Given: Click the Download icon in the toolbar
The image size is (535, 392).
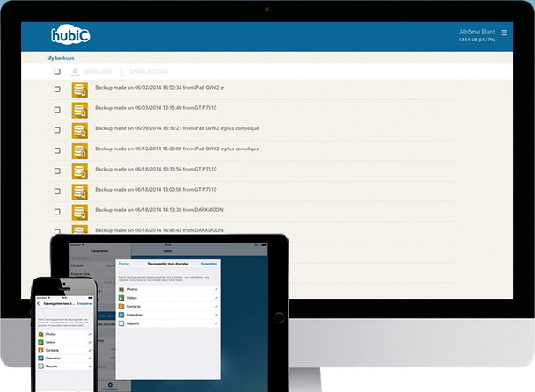Looking at the screenshot, I should coord(75,71).
